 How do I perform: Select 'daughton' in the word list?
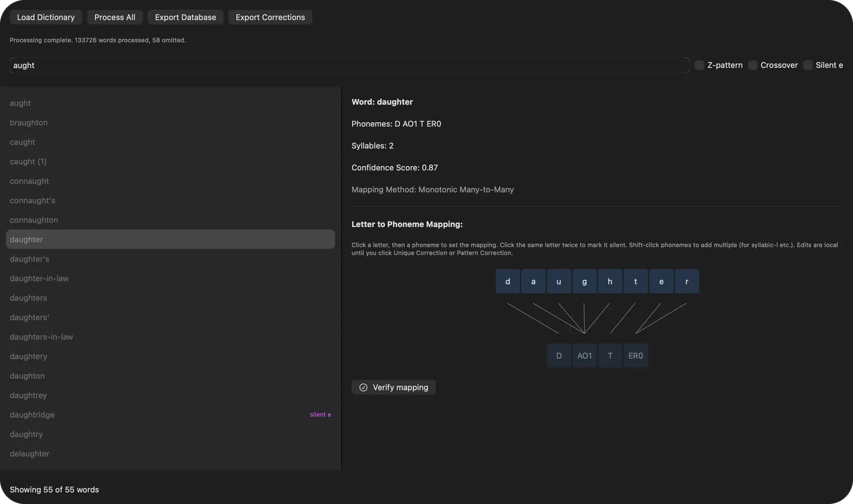tap(170, 376)
